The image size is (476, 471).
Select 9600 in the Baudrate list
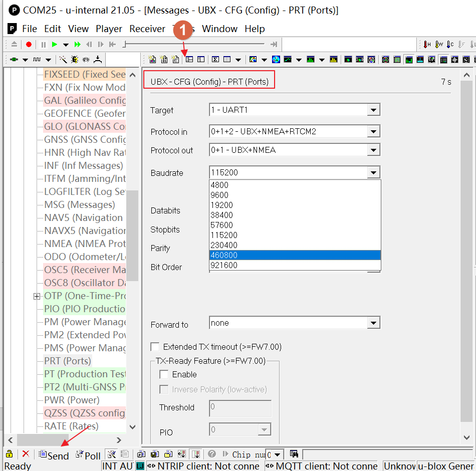tap(295, 195)
